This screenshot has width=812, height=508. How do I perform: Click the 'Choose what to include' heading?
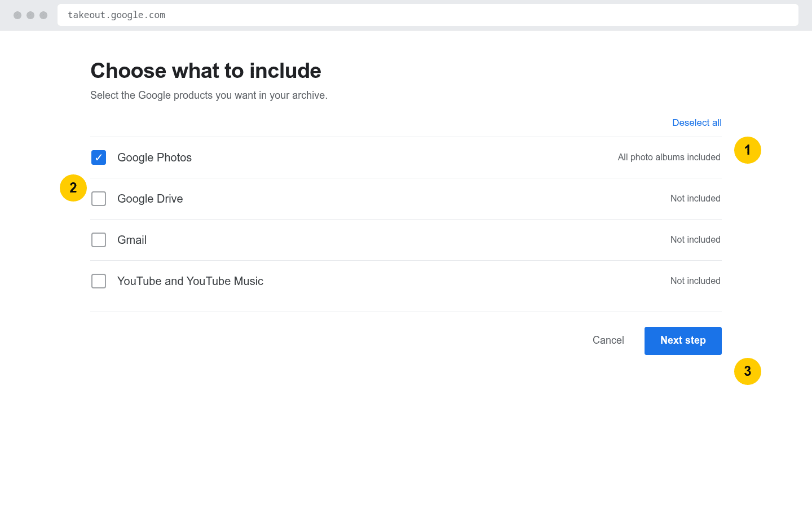(x=206, y=71)
